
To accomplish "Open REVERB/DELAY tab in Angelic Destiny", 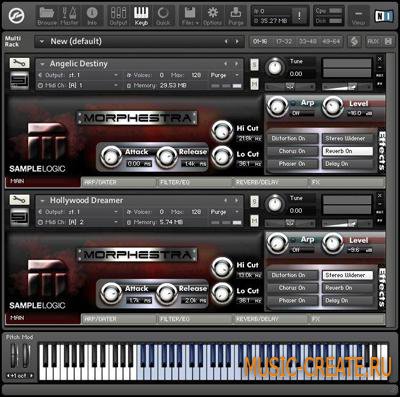I will (x=270, y=182).
